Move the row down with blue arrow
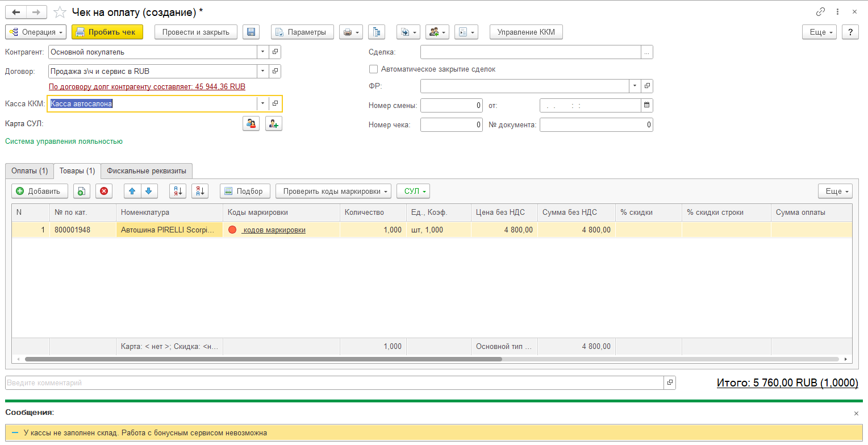This screenshot has width=868, height=445. (149, 192)
